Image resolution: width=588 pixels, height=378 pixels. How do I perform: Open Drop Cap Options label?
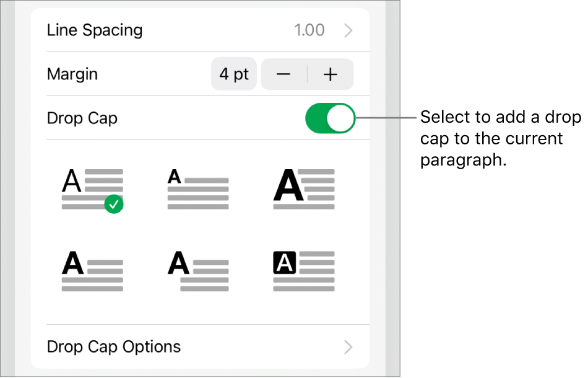tap(114, 346)
